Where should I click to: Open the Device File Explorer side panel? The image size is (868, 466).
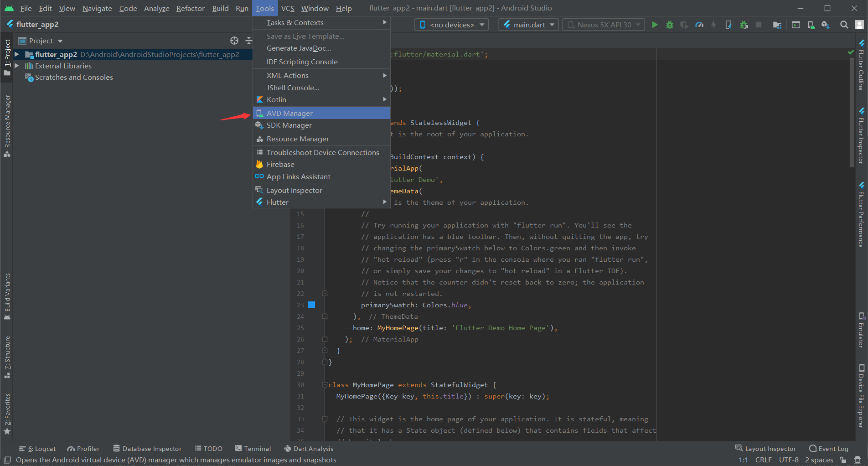[861, 396]
